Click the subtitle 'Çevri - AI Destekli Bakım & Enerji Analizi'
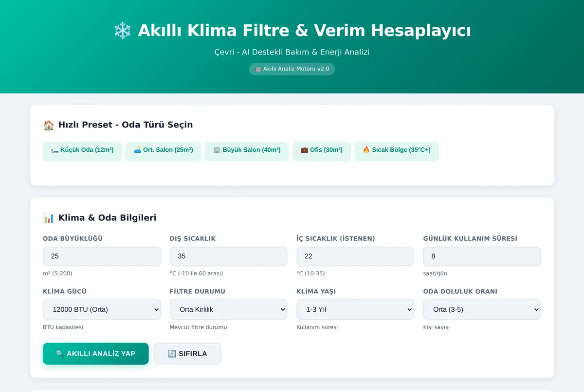The height and width of the screenshot is (392, 584). pyautogui.click(x=292, y=52)
